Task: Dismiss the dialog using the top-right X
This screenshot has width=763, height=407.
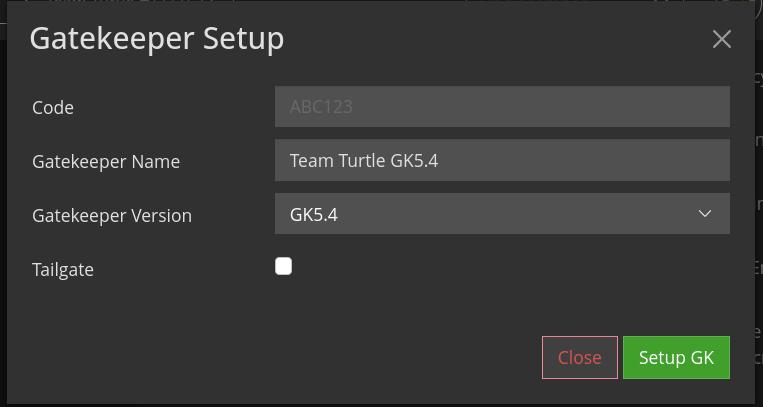Action: click(721, 39)
